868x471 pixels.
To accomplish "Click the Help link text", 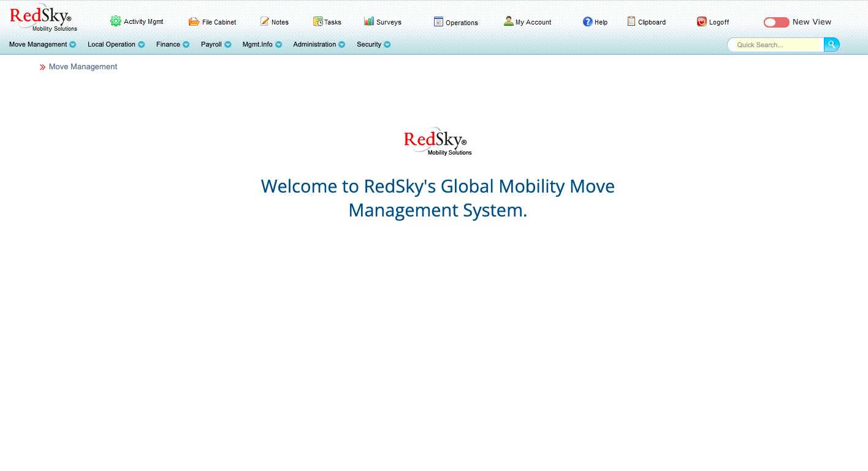I will tap(601, 23).
